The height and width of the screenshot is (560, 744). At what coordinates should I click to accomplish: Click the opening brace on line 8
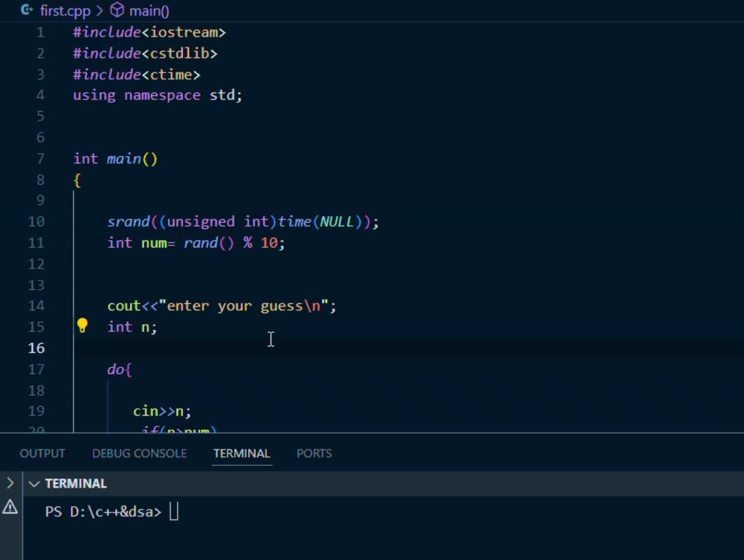[77, 180]
